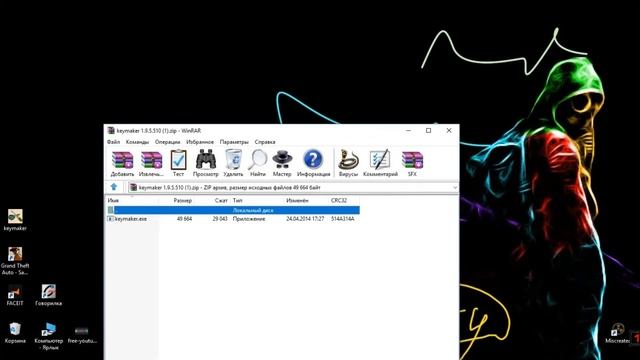Open the Параметры menu
The width and height of the screenshot is (640, 360).
pyautogui.click(x=234, y=142)
